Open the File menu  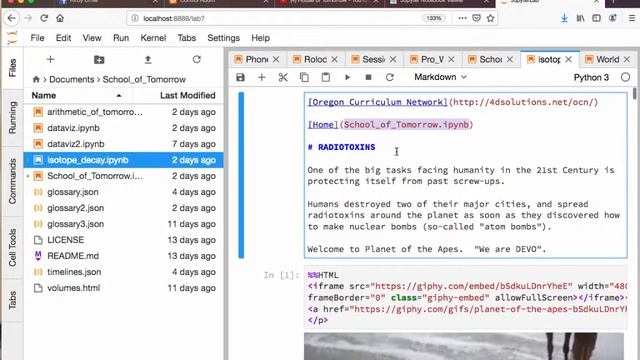pos(37,38)
